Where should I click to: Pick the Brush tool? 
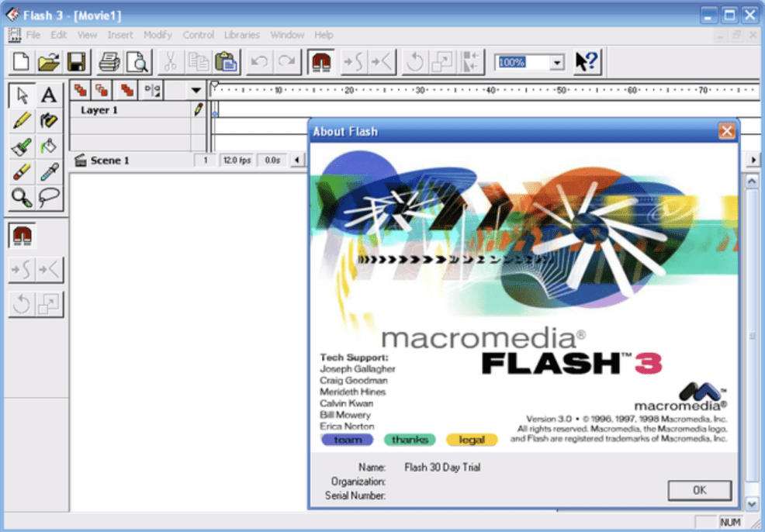click(22, 146)
